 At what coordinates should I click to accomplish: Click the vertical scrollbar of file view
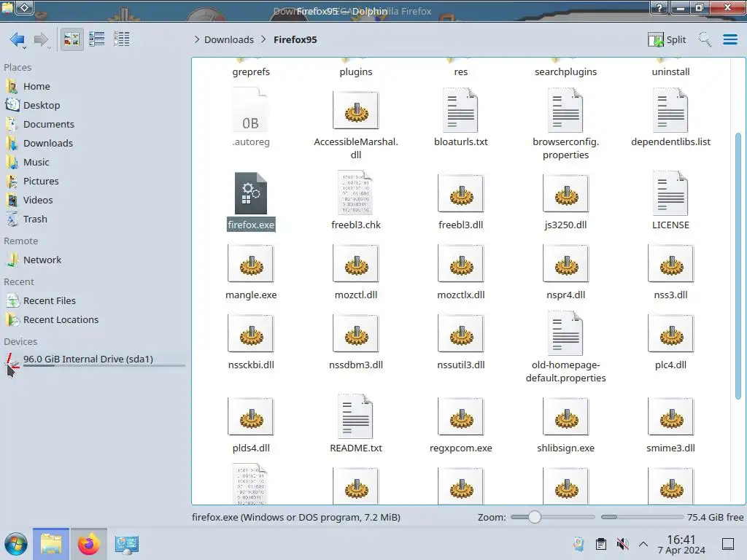[738, 267]
